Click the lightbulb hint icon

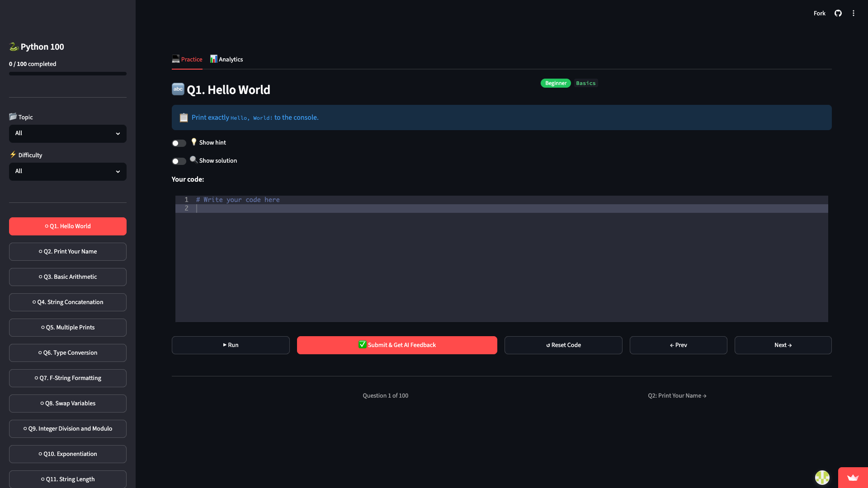pos(194,142)
